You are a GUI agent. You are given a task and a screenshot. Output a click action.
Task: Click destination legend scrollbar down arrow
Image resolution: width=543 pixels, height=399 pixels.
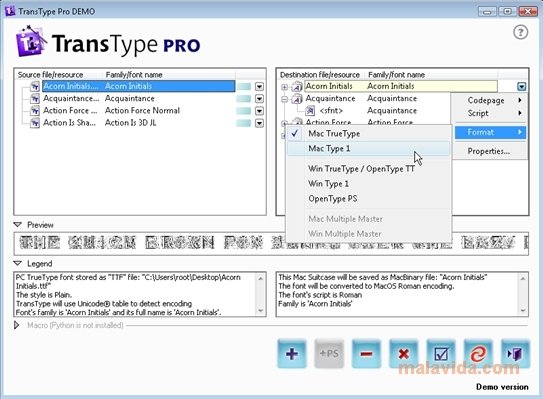pyautogui.click(x=523, y=311)
